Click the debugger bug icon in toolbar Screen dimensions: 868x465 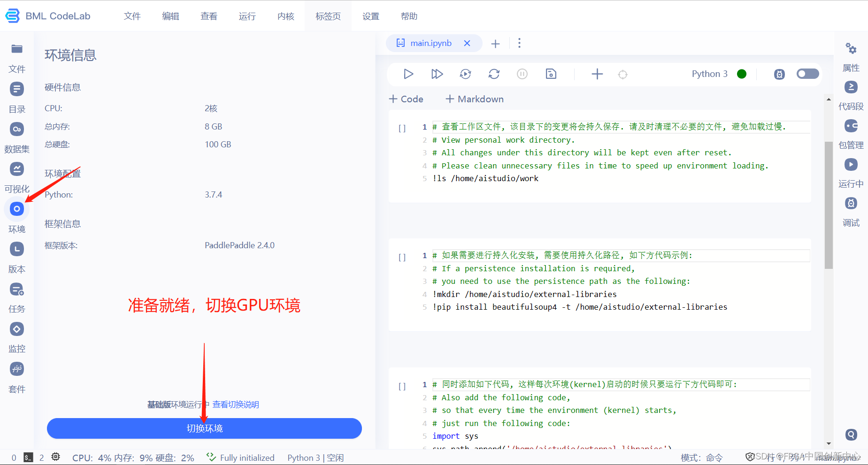pos(779,74)
